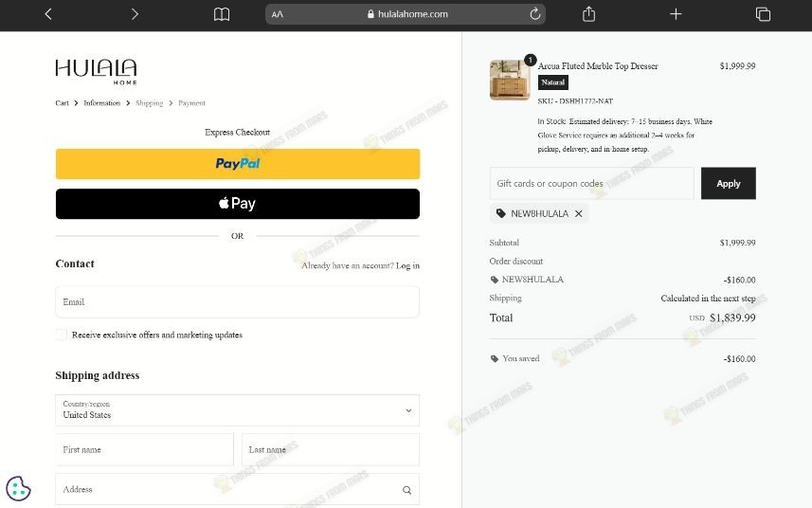
Task: Click the Country/region dropdown chevron arrow
Action: [x=408, y=410]
